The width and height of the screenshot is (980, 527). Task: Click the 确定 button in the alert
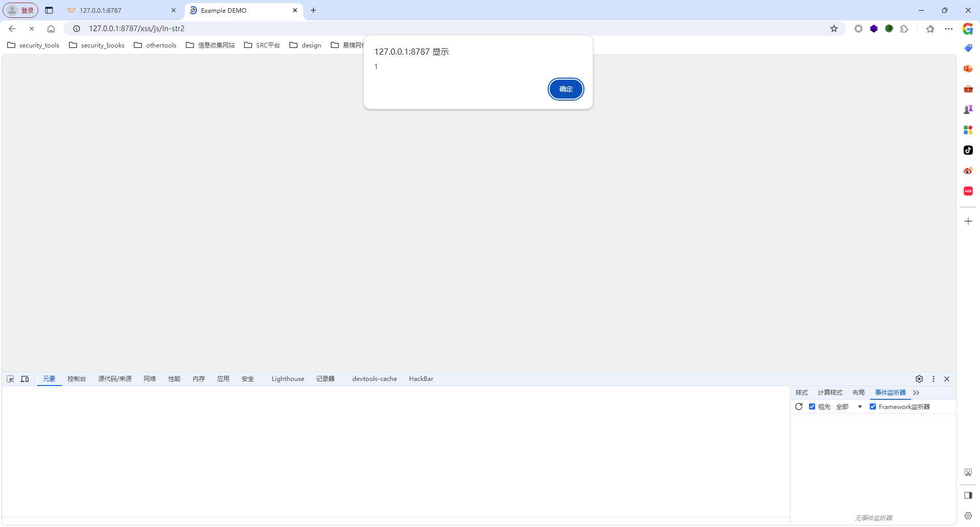pos(566,89)
